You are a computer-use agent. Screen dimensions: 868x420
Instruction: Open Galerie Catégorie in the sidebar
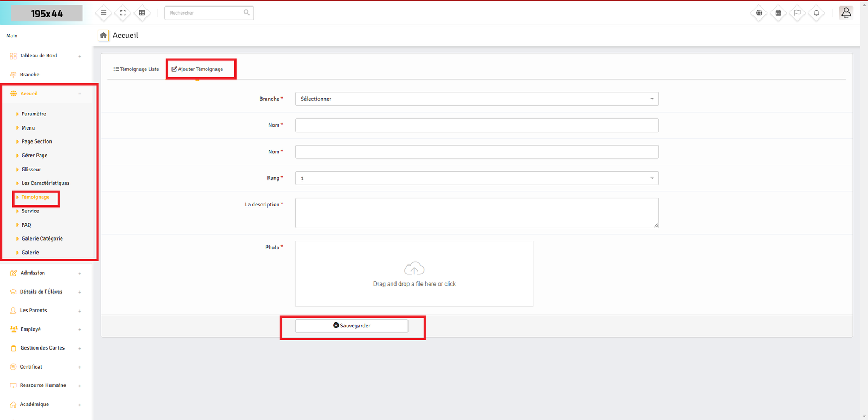tap(42, 238)
